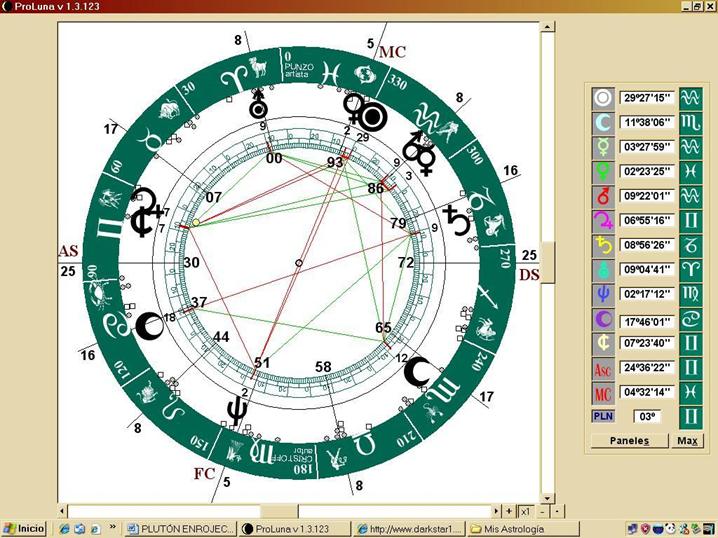The width and height of the screenshot is (718, 538).
Task: Open the Paneles button
Action: (630, 441)
